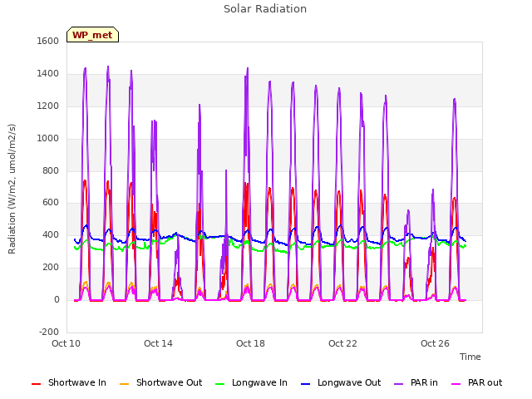Click the red Shortwave In legend swatch
The image size is (532, 399).
(x=36, y=384)
